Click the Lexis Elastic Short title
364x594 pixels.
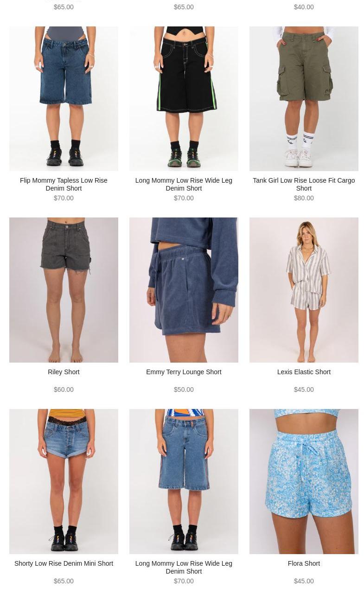pyautogui.click(x=304, y=372)
